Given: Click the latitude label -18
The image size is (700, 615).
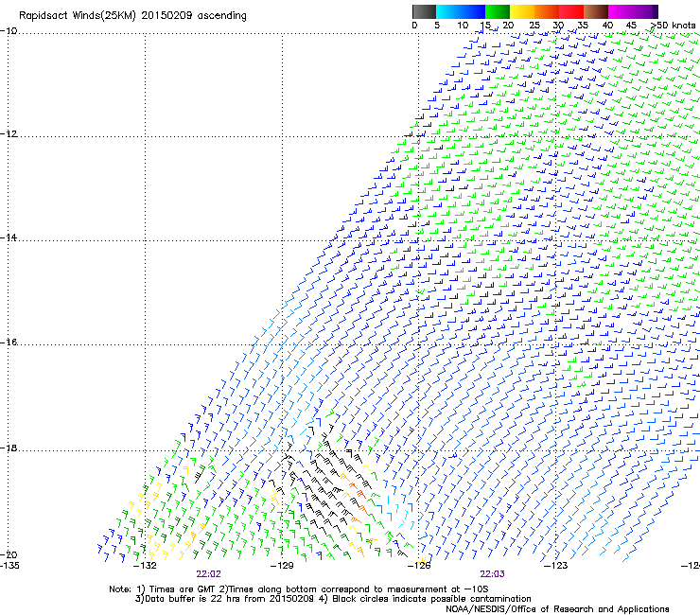Looking at the screenshot, I should 9,448.
